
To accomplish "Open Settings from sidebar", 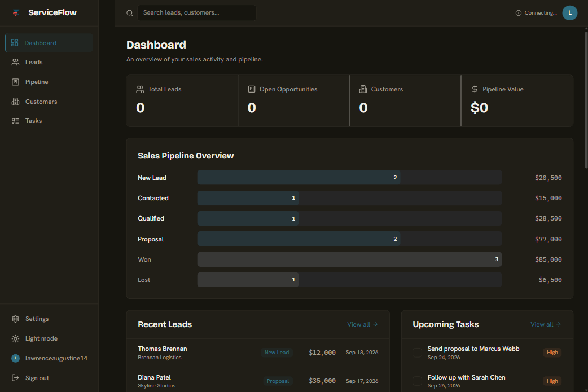I will [x=49, y=319].
